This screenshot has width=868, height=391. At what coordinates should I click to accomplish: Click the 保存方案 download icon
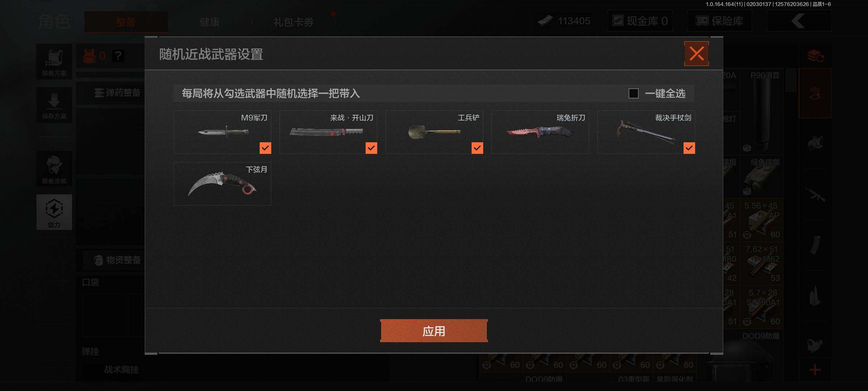pos(54,105)
